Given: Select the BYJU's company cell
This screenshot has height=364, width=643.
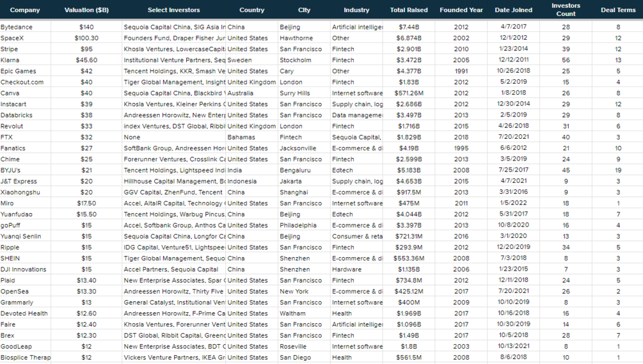Looking at the screenshot, I should (x=26, y=171).
